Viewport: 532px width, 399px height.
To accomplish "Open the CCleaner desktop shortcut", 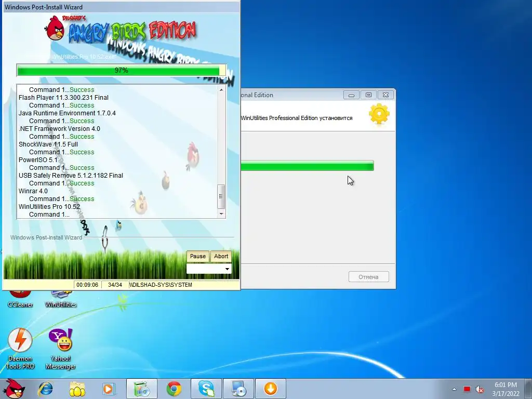I will 20,300.
